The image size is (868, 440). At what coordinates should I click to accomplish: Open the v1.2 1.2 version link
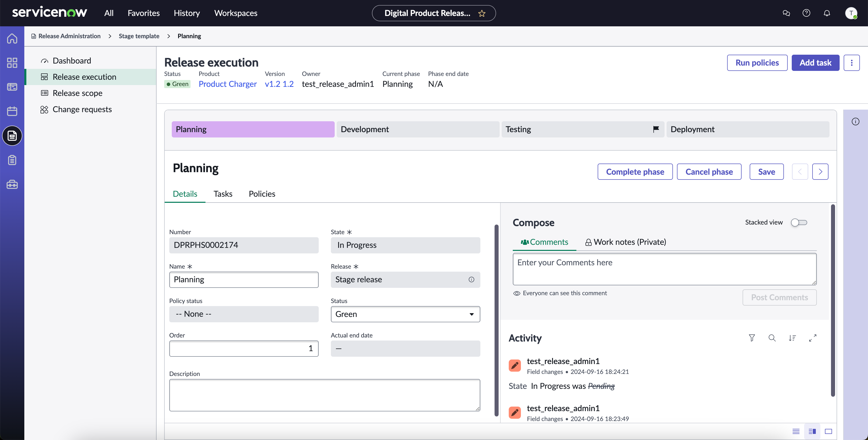coord(279,84)
